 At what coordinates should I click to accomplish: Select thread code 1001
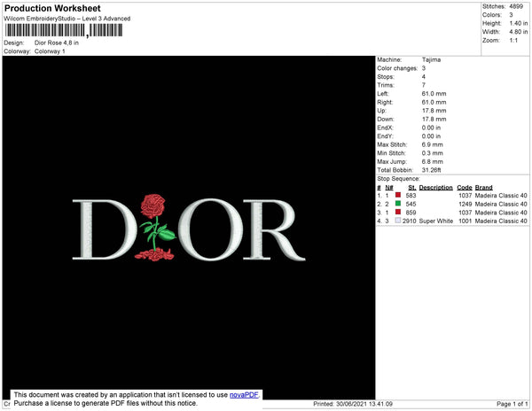pos(465,221)
